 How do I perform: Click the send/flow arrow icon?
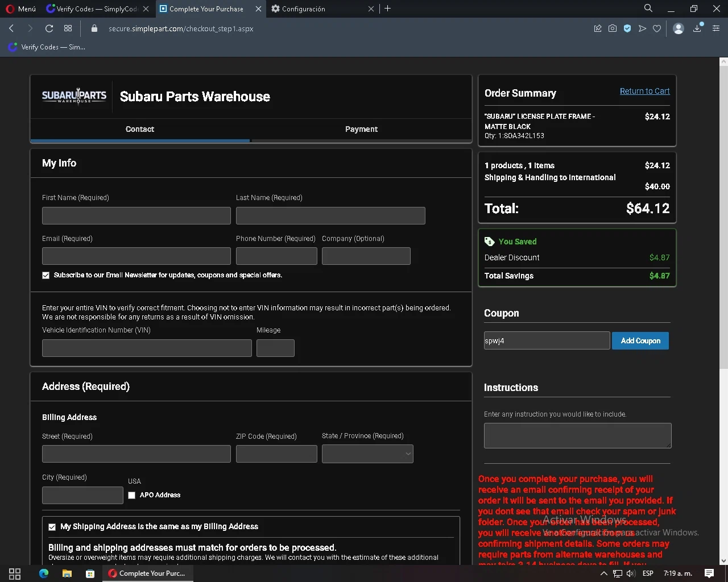click(642, 28)
